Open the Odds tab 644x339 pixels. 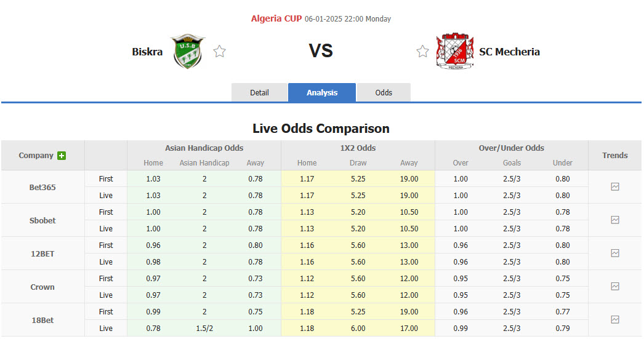click(384, 93)
